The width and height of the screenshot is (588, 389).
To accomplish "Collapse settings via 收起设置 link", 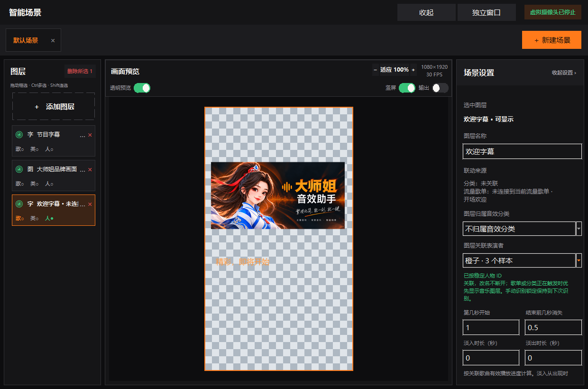I will (x=564, y=73).
